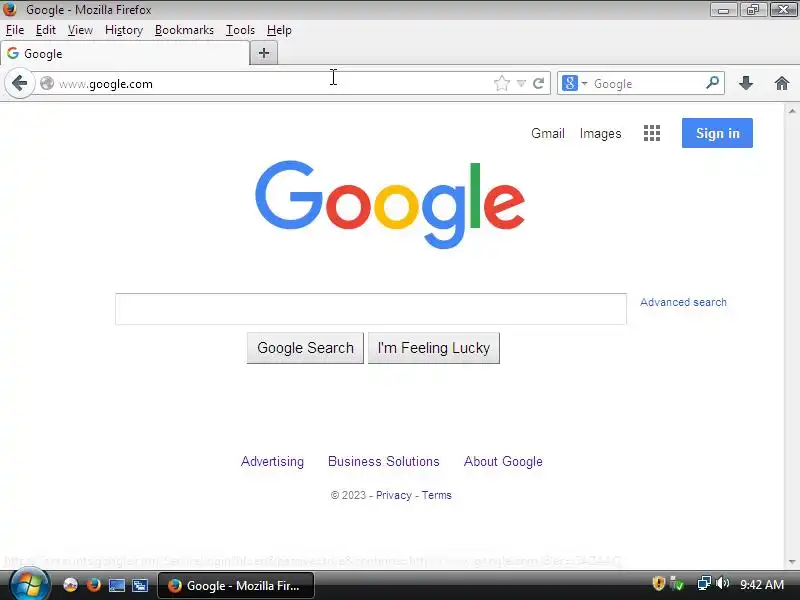Open the volume speaker tray icon
Screen dimensions: 800x600
pyautogui.click(x=722, y=583)
